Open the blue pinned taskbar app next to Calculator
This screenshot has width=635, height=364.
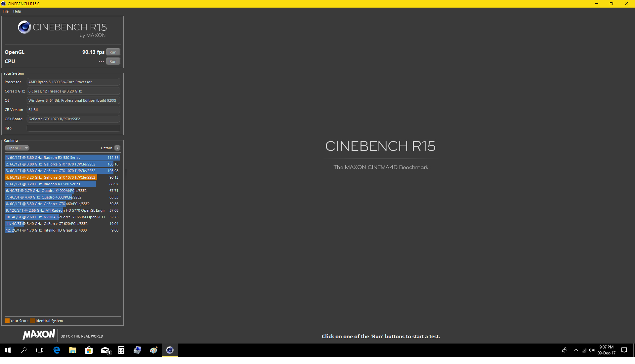[x=137, y=350]
